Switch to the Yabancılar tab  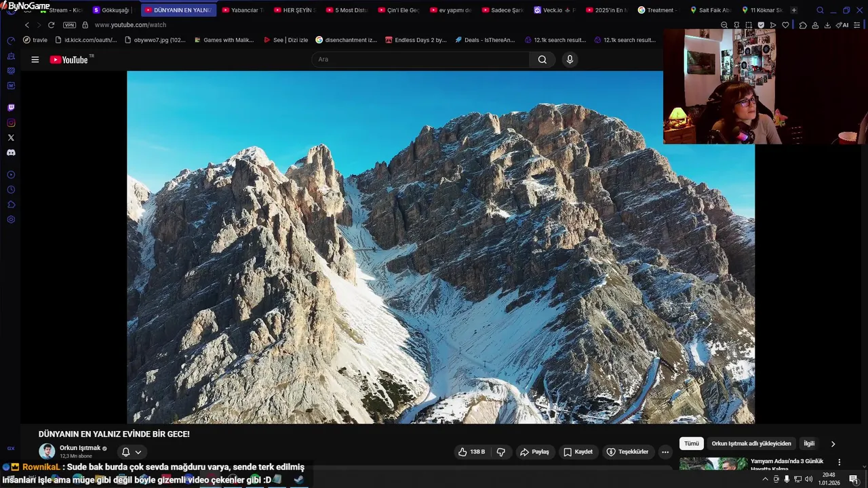click(243, 10)
